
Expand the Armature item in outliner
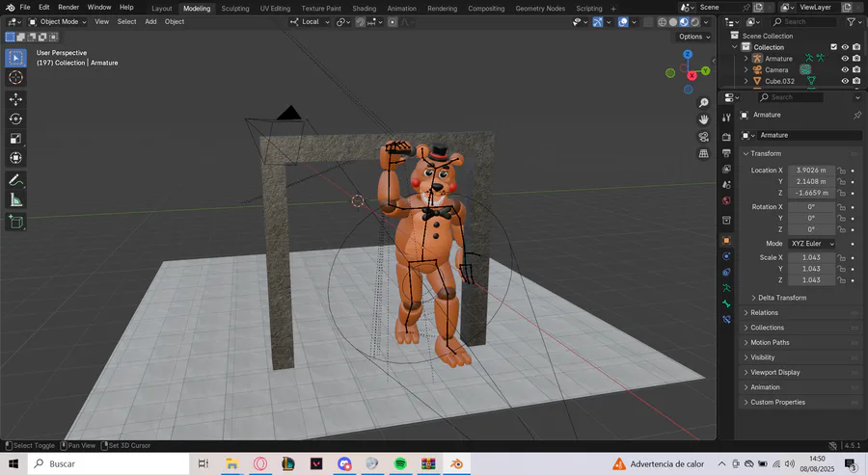pos(746,59)
